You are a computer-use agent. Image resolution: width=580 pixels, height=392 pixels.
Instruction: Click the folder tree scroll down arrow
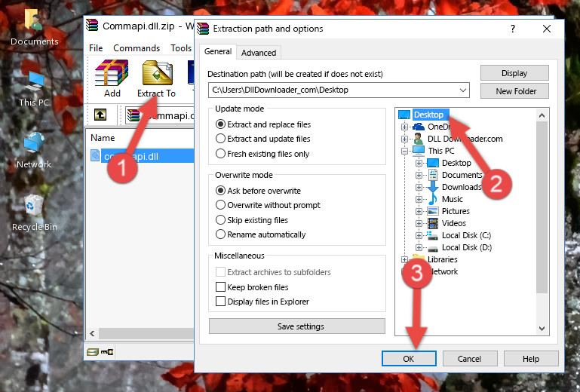(542, 329)
